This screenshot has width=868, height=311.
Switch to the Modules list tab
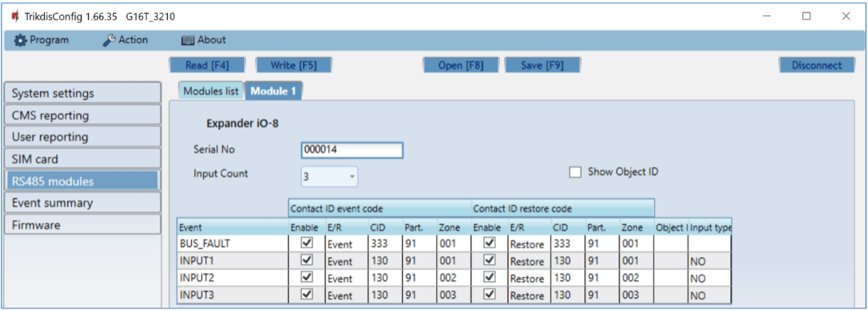(210, 91)
